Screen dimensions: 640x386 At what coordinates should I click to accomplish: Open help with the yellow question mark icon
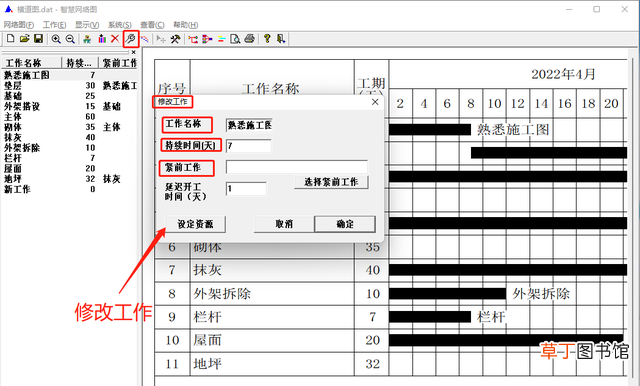click(x=267, y=39)
